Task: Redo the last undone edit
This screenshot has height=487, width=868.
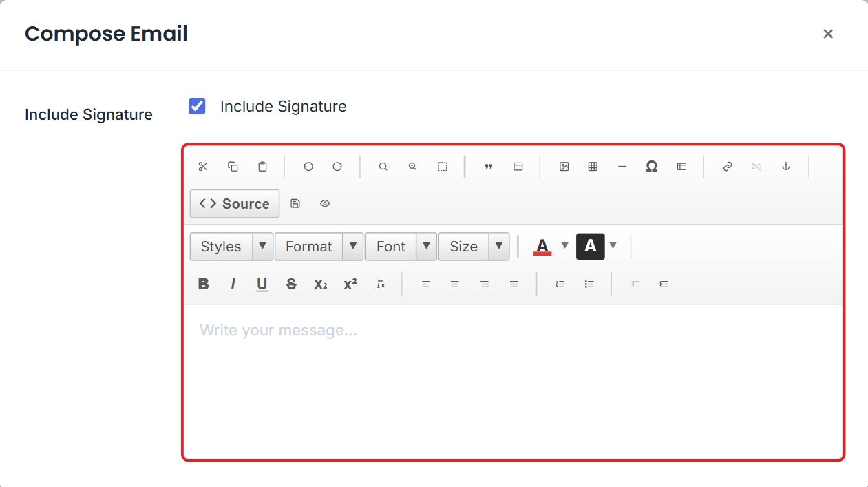Action: [337, 167]
